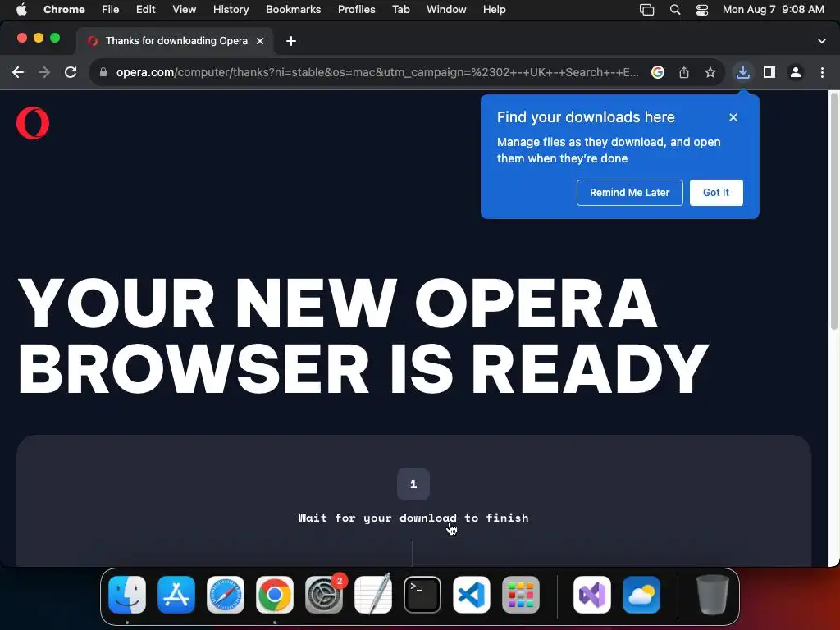The image size is (840, 630).
Task: Open TextEdit from the Dock
Action: point(373,596)
